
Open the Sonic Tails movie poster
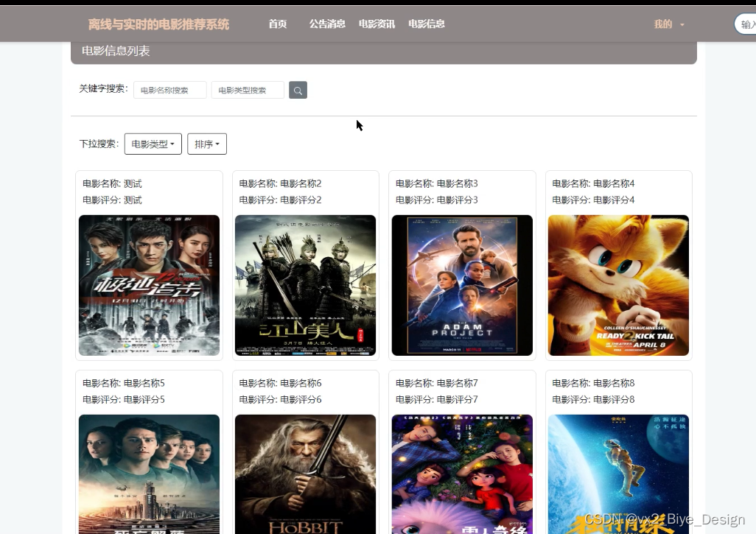click(x=618, y=285)
